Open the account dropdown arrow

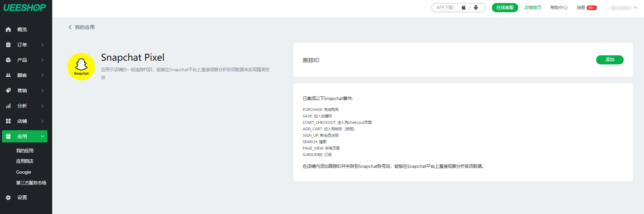pos(635,8)
